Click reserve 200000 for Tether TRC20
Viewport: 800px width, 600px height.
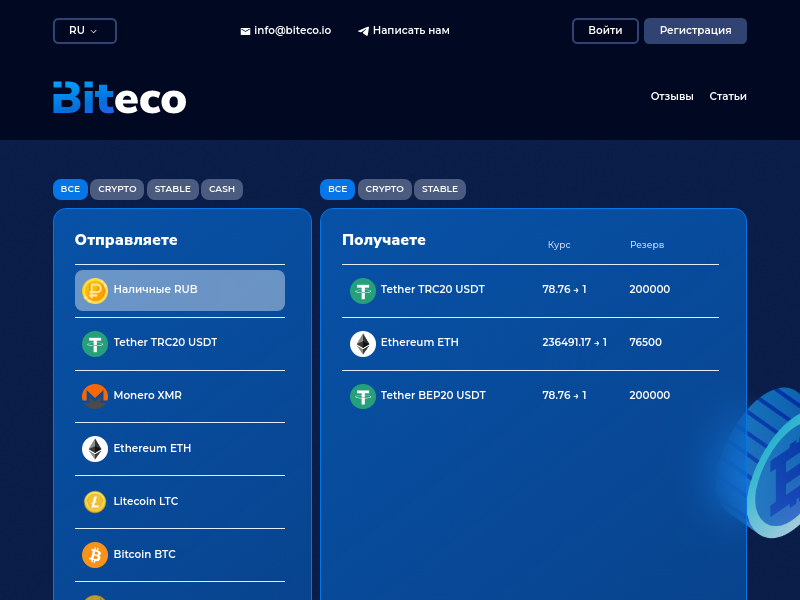coord(649,289)
